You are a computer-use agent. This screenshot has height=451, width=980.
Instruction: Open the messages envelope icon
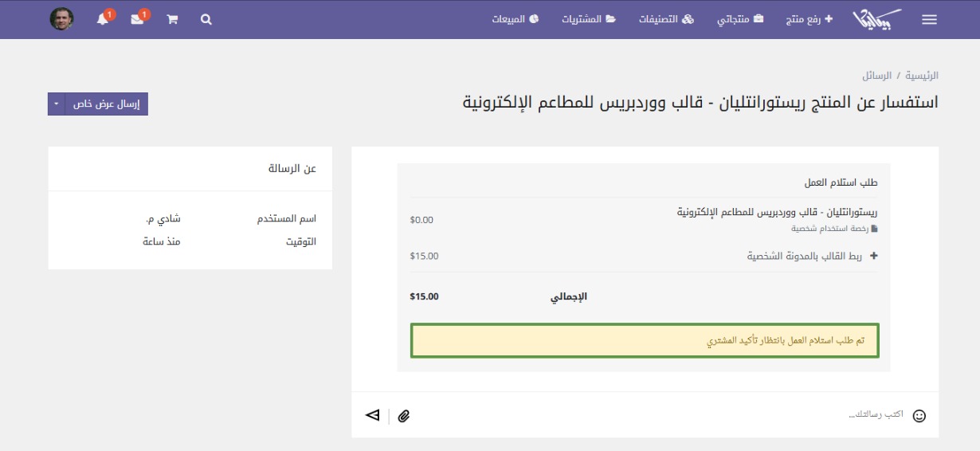(138, 19)
